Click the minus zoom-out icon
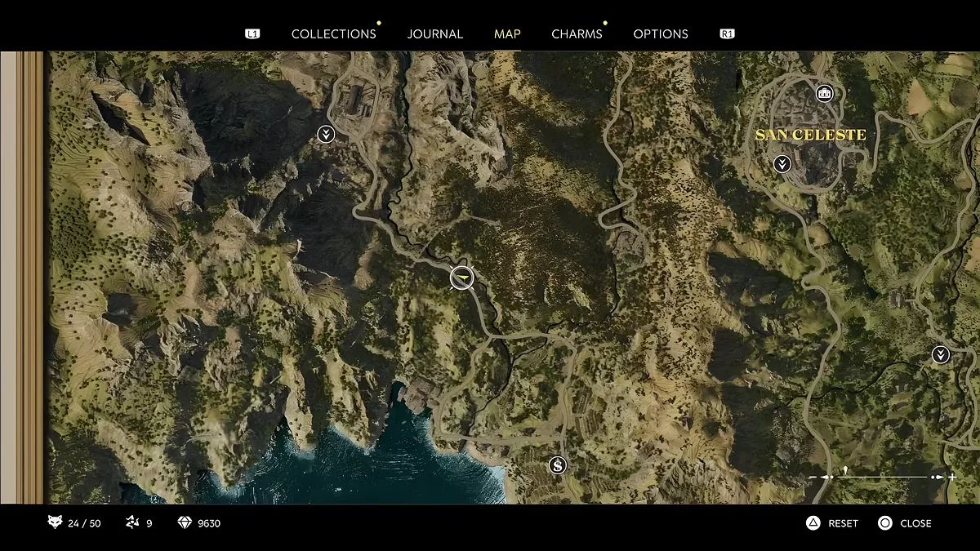 point(813,477)
